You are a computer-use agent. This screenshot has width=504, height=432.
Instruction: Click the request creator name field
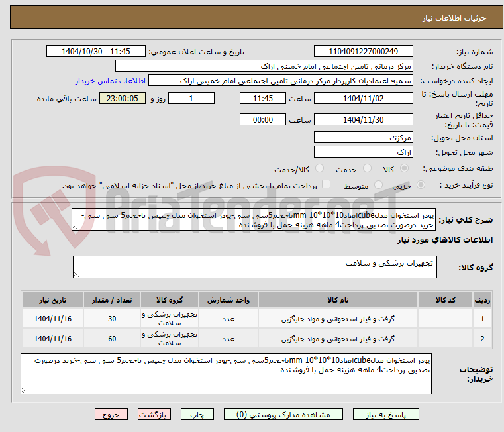pyautogui.click(x=281, y=80)
